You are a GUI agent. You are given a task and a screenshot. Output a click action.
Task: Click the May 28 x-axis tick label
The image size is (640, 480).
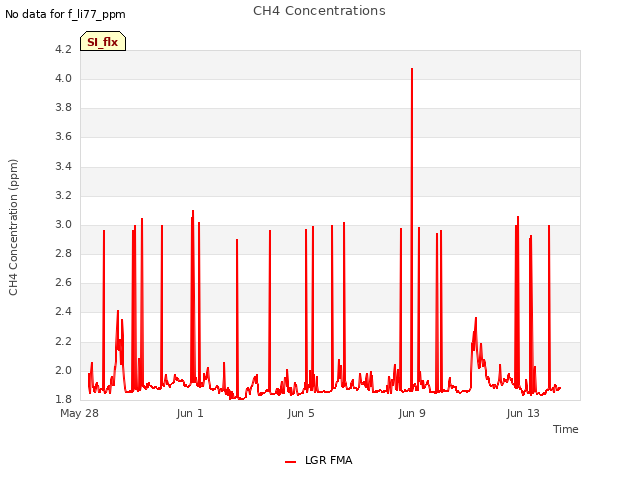pyautogui.click(x=79, y=413)
